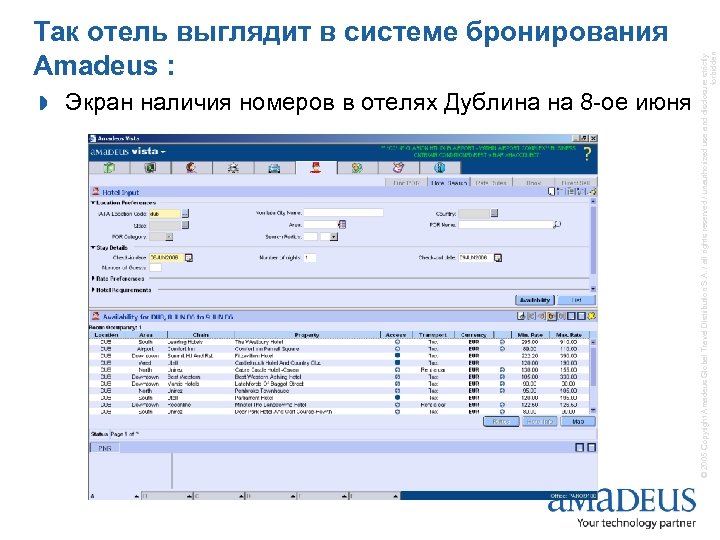This screenshot has width=720, height=540.
Task: Sort by the Property column header
Action: [x=307, y=335]
